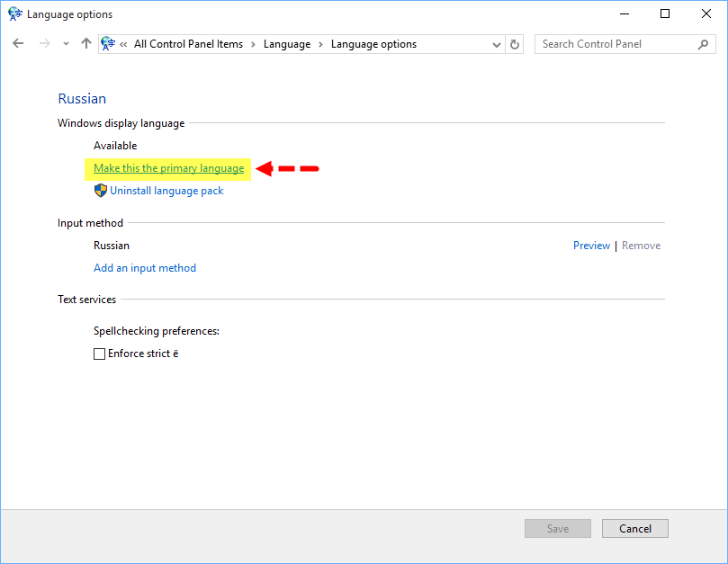
Task: Click the Language options title bar icon
Action: click(14, 14)
